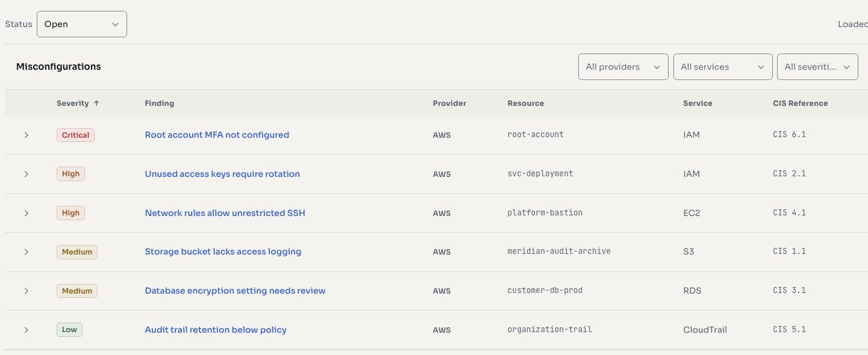Click the CIS 2.1 reference
868x355 pixels.
coord(789,174)
